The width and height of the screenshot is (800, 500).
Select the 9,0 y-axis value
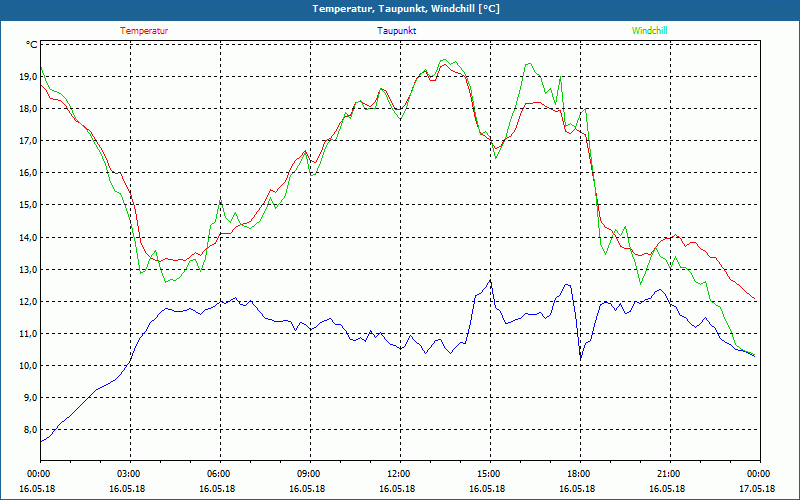[31, 398]
